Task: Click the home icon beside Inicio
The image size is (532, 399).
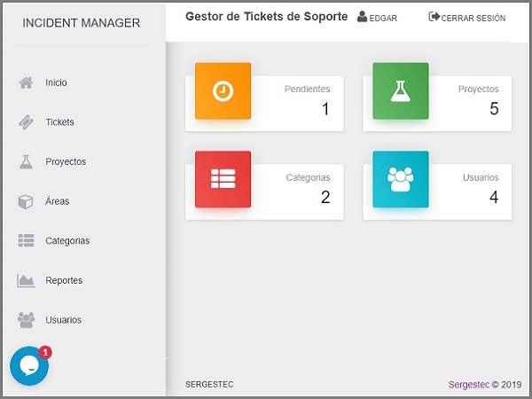Action: [x=26, y=82]
